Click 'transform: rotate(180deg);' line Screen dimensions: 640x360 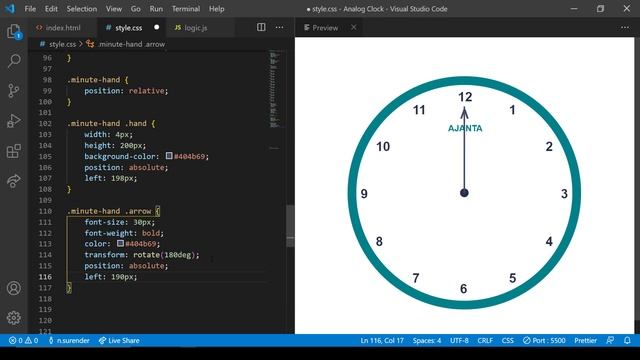tap(142, 255)
